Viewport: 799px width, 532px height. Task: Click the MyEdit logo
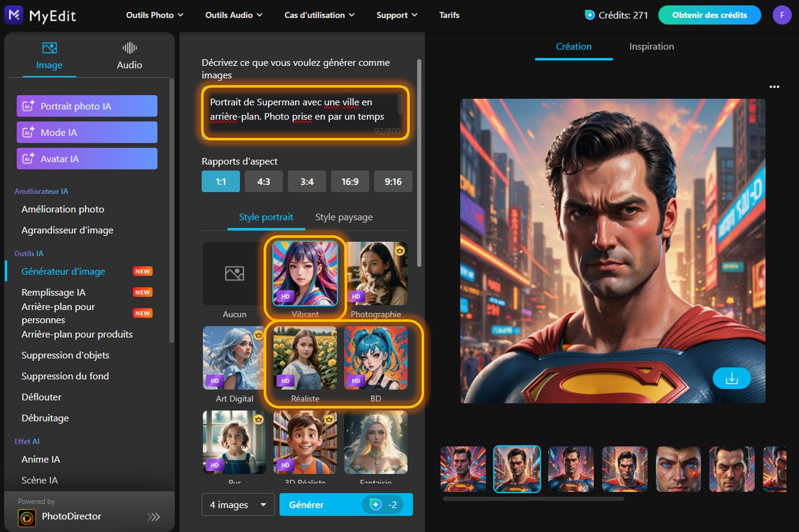[x=41, y=15]
